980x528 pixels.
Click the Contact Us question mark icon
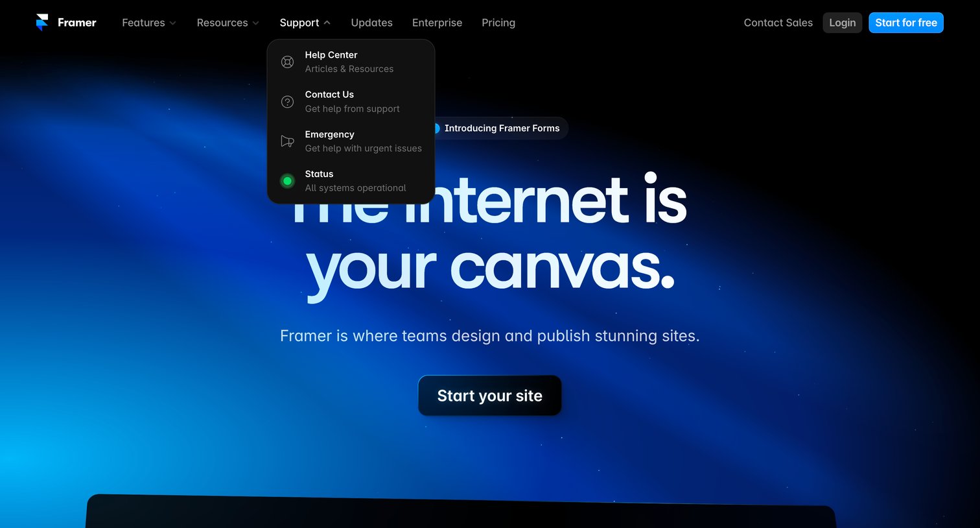pyautogui.click(x=287, y=102)
